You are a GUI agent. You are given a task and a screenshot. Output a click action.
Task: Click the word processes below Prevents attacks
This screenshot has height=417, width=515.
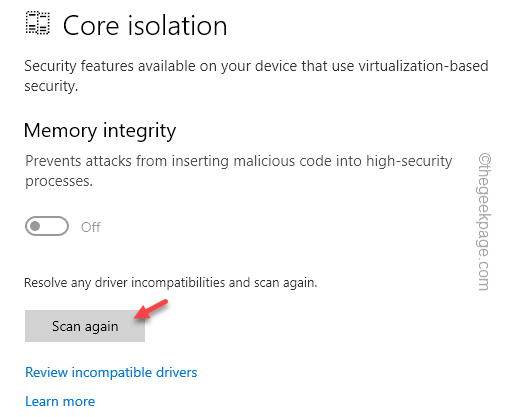[57, 181]
